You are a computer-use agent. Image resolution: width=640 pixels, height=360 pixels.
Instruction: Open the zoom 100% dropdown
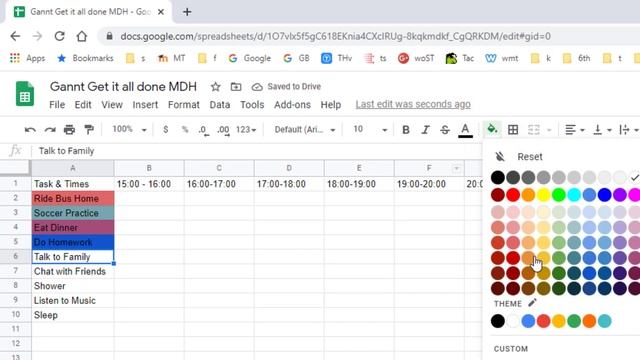click(x=129, y=129)
